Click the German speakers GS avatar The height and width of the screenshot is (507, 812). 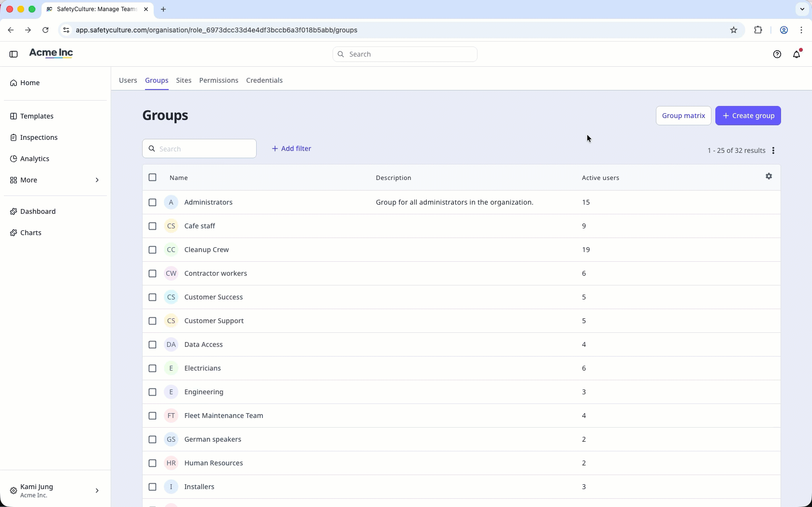point(171,439)
